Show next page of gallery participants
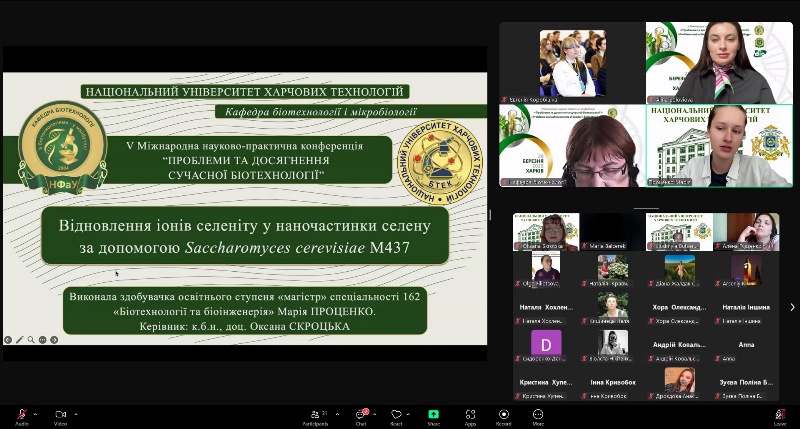 click(x=792, y=307)
